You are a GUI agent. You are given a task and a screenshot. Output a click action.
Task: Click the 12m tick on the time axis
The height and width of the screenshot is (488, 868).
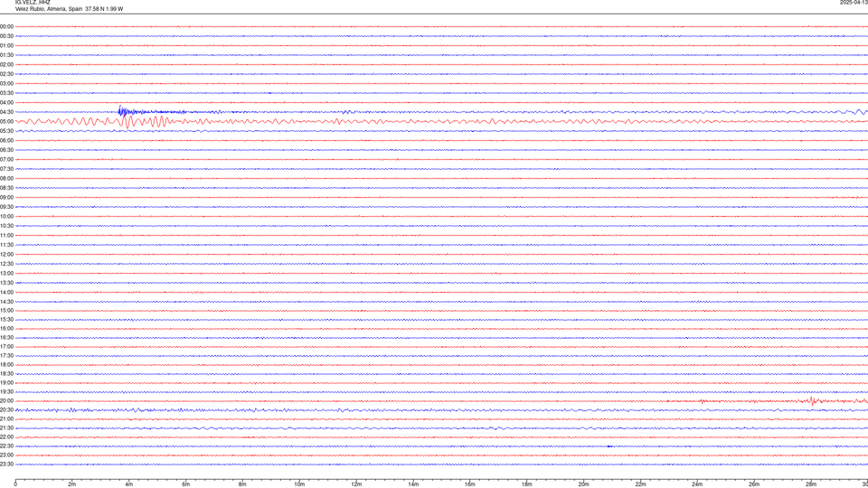(x=356, y=484)
